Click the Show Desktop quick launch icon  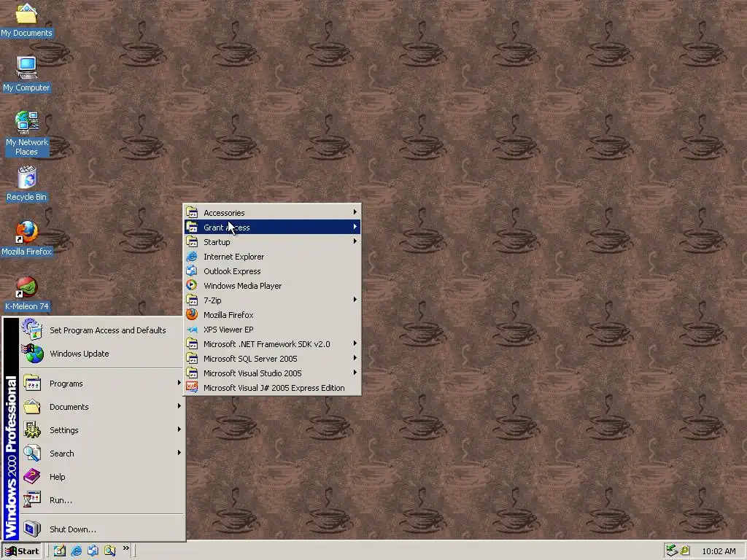[60, 551]
